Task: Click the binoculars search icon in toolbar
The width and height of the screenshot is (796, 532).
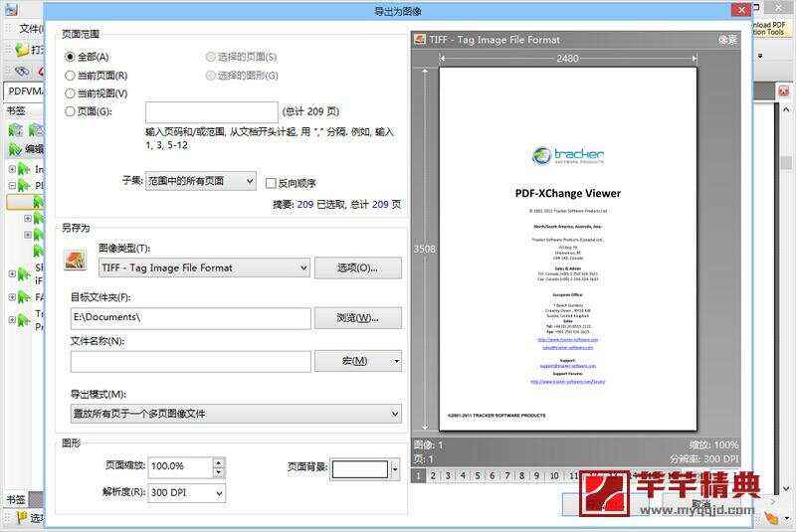Action: click(x=22, y=72)
